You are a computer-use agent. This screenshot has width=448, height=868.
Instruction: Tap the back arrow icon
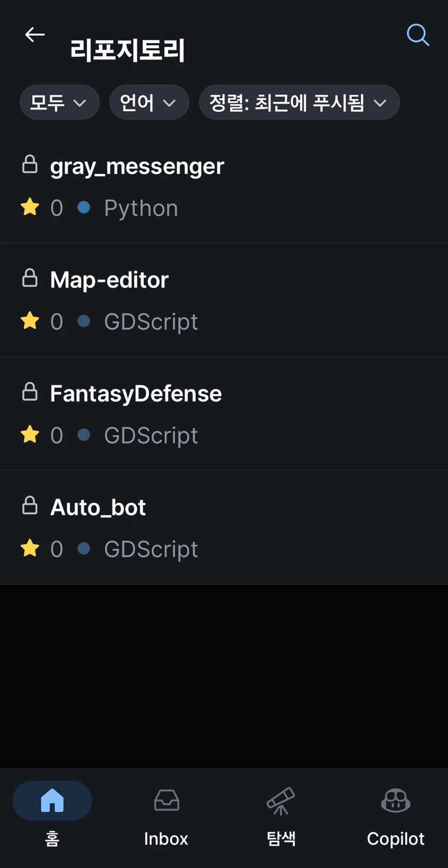point(35,35)
